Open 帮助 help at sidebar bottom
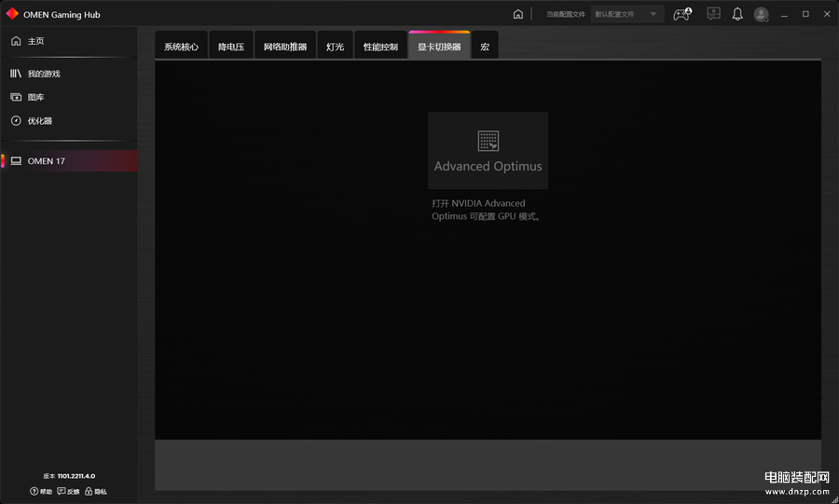The height and width of the screenshot is (504, 839). (x=41, y=491)
